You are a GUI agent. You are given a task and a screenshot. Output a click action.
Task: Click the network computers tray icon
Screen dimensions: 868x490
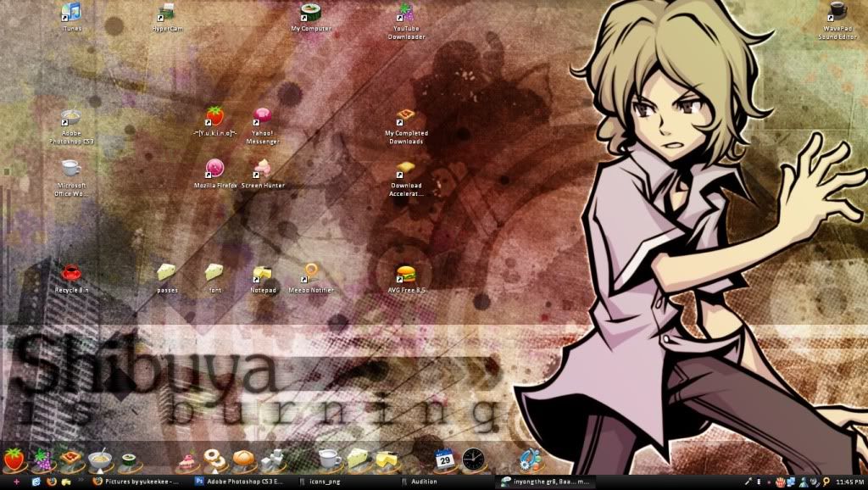point(791,482)
